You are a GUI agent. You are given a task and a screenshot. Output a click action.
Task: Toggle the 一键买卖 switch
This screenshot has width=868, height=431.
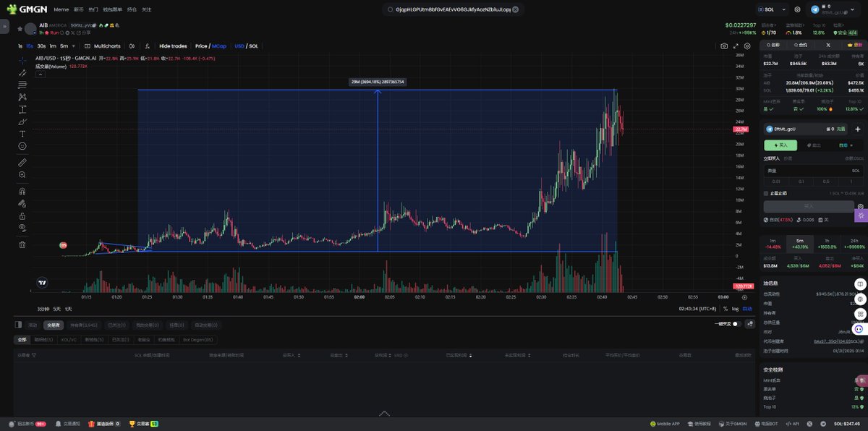tap(736, 324)
